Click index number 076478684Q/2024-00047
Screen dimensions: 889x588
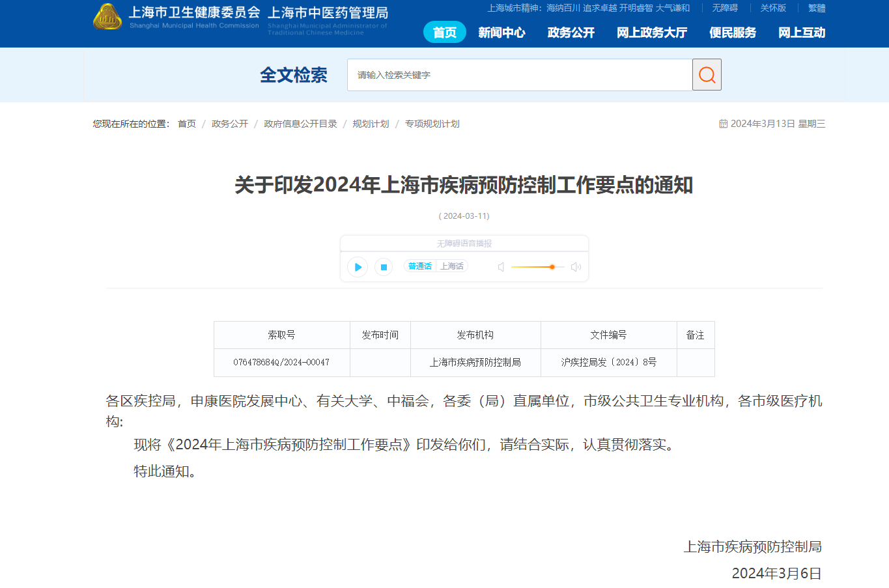pyautogui.click(x=281, y=362)
